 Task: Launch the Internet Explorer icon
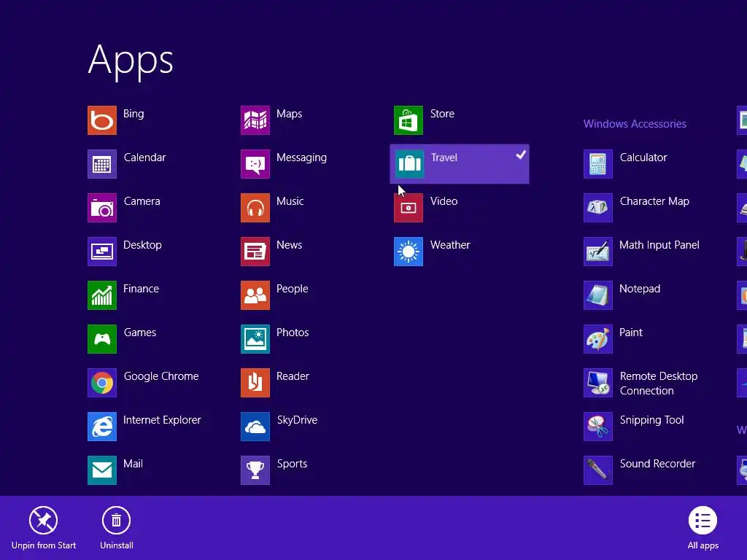[102, 427]
